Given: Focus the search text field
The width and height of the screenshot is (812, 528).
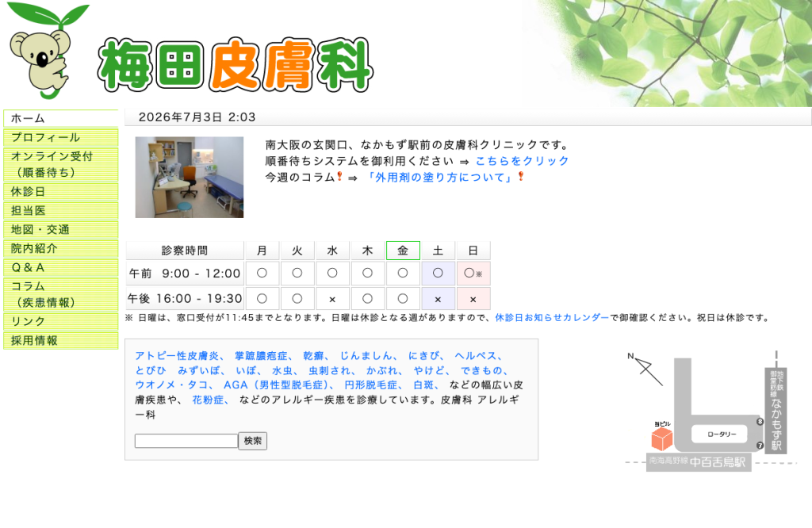Looking at the screenshot, I should (186, 441).
